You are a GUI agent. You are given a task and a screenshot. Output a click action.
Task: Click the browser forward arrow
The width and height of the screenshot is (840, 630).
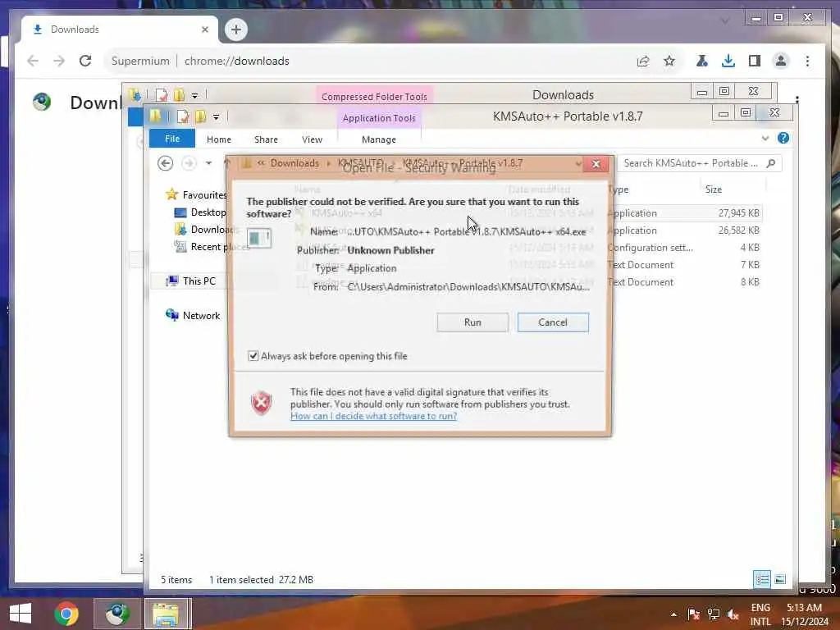59,61
